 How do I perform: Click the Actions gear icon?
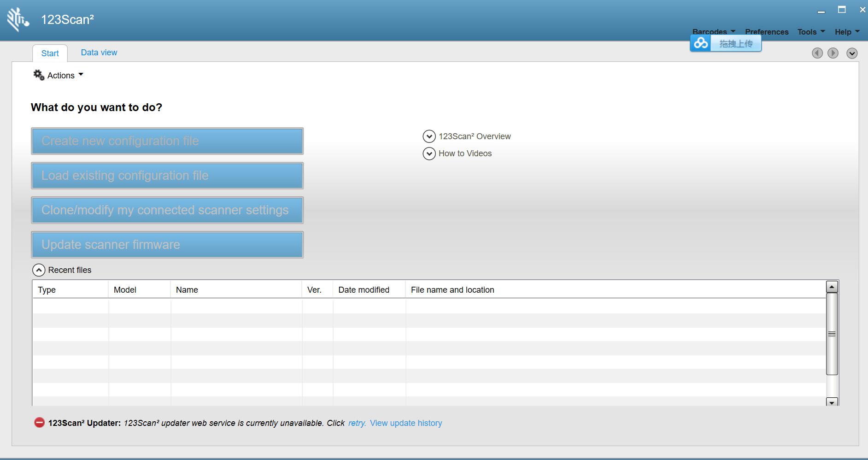(39, 75)
